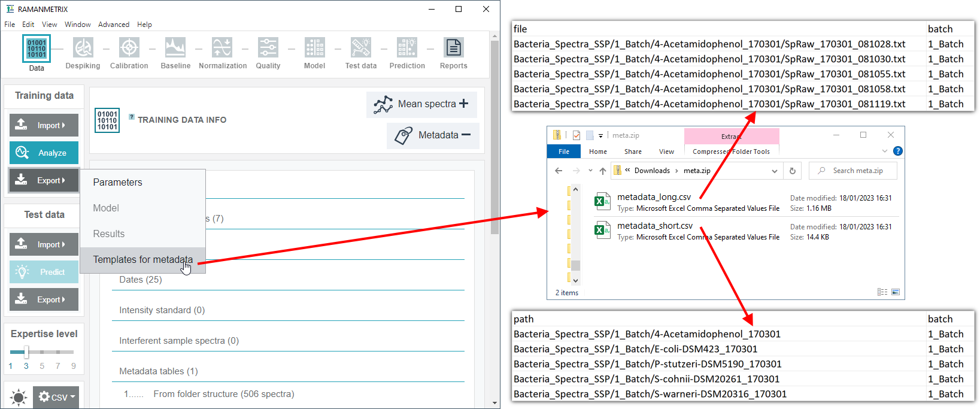Select metadata_long.csv file name
The image size is (980, 409).
coord(654,197)
